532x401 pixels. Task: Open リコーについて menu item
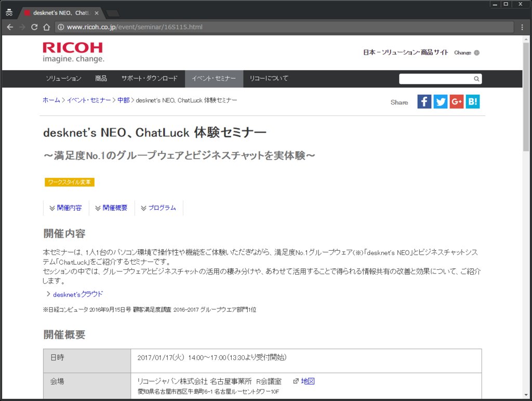coord(269,79)
